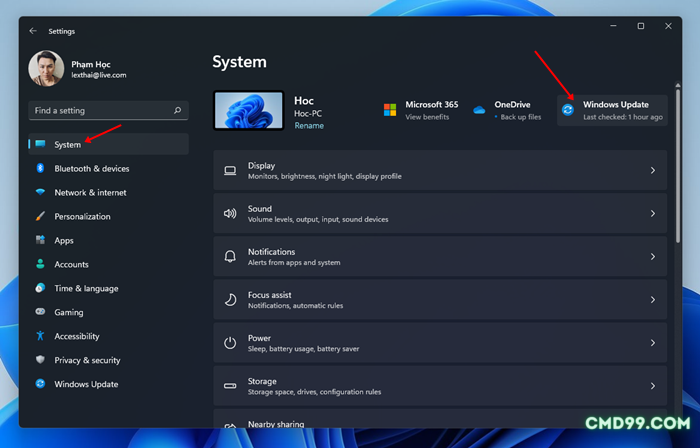This screenshot has width=700, height=448.
Task: Expand the Storage row chevron
Action: pos(653,386)
